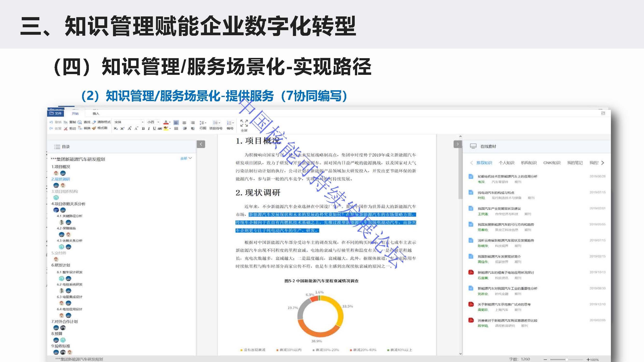Click the scissors 剪切 cut icon
The width and height of the screenshot is (644, 362).
(x=66, y=128)
